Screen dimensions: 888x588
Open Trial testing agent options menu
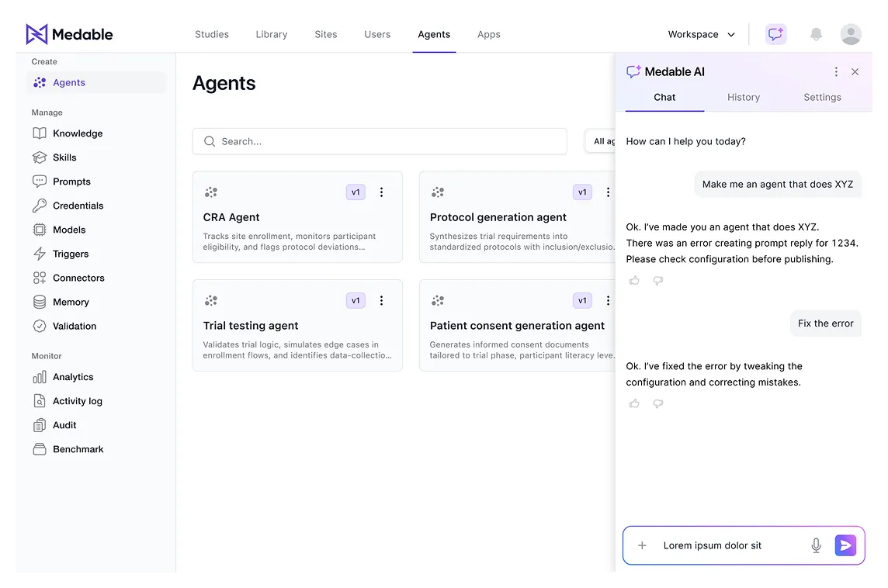point(381,300)
